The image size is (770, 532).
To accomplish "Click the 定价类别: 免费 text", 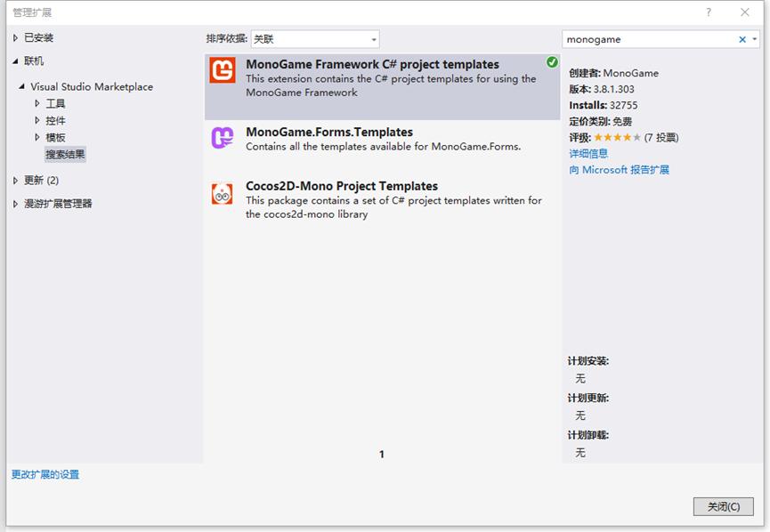I will pyautogui.click(x=600, y=121).
